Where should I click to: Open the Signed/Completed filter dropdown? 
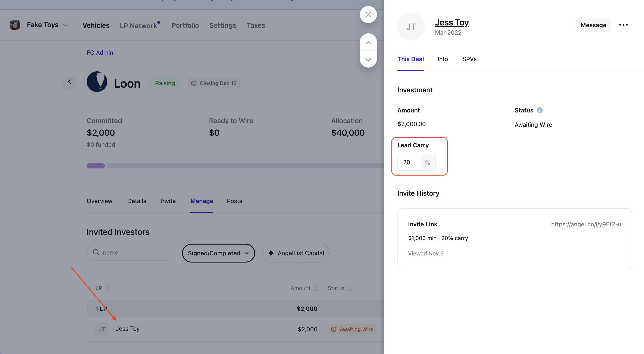coord(218,253)
